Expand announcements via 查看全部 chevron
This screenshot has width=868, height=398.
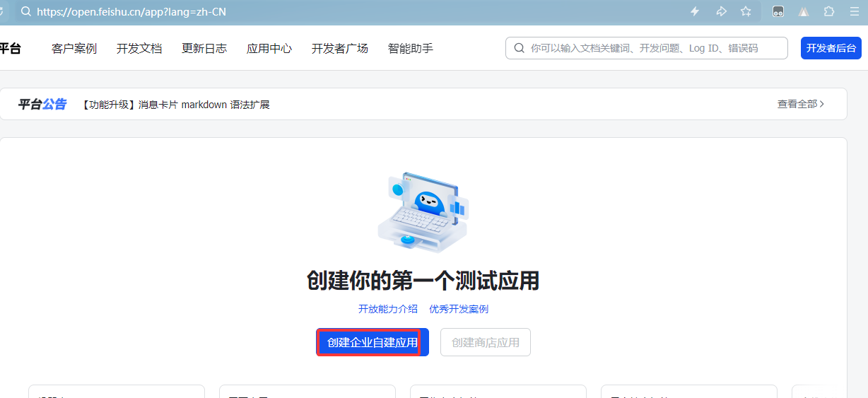click(801, 104)
